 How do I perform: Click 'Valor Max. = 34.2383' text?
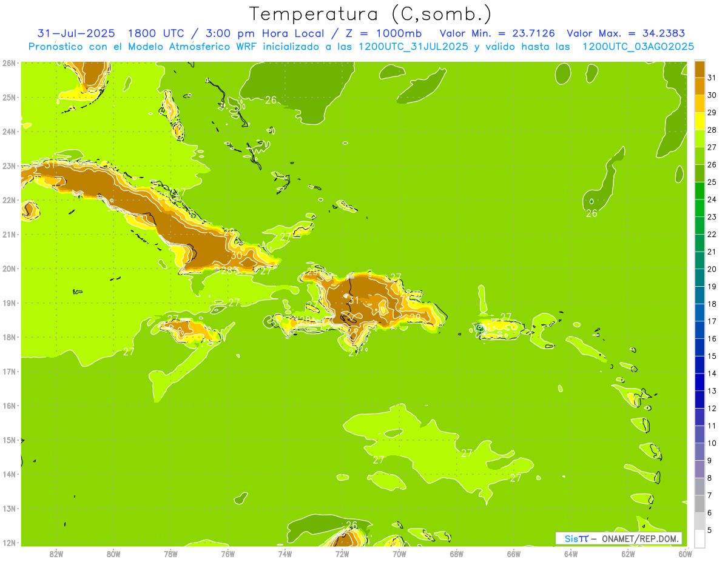tap(625, 33)
